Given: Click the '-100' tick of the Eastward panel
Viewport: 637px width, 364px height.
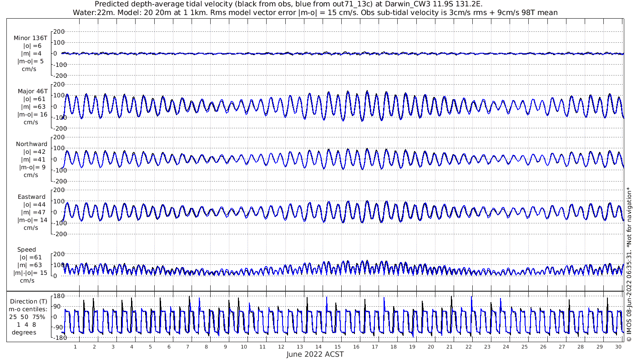Looking at the screenshot, I should [x=59, y=223].
